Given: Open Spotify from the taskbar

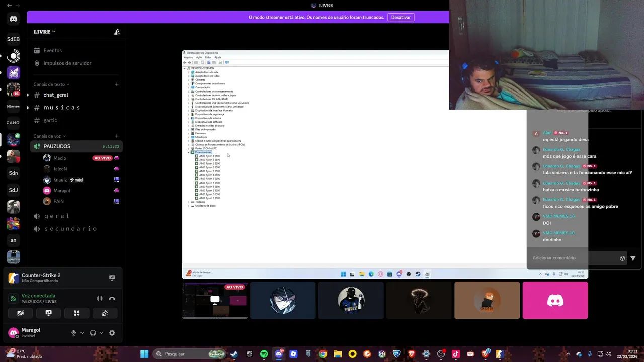Looking at the screenshot, I should 264,354.
